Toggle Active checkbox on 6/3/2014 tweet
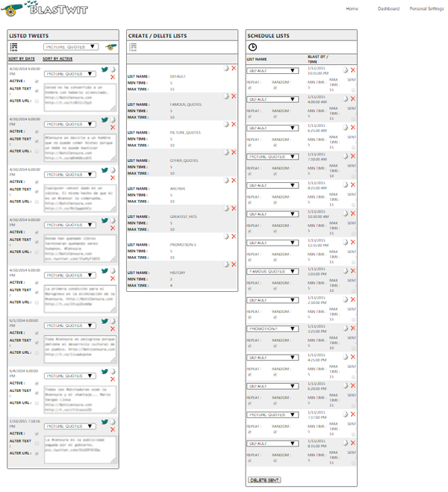 (x=37, y=333)
